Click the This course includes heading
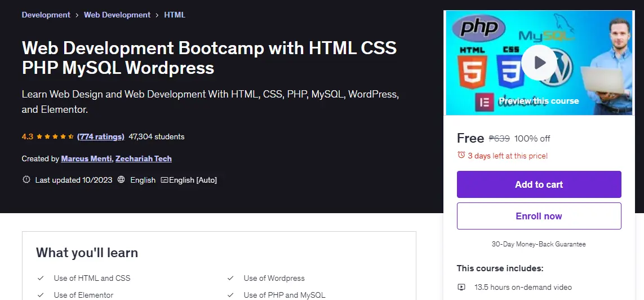The image size is (644, 300). coord(500,268)
